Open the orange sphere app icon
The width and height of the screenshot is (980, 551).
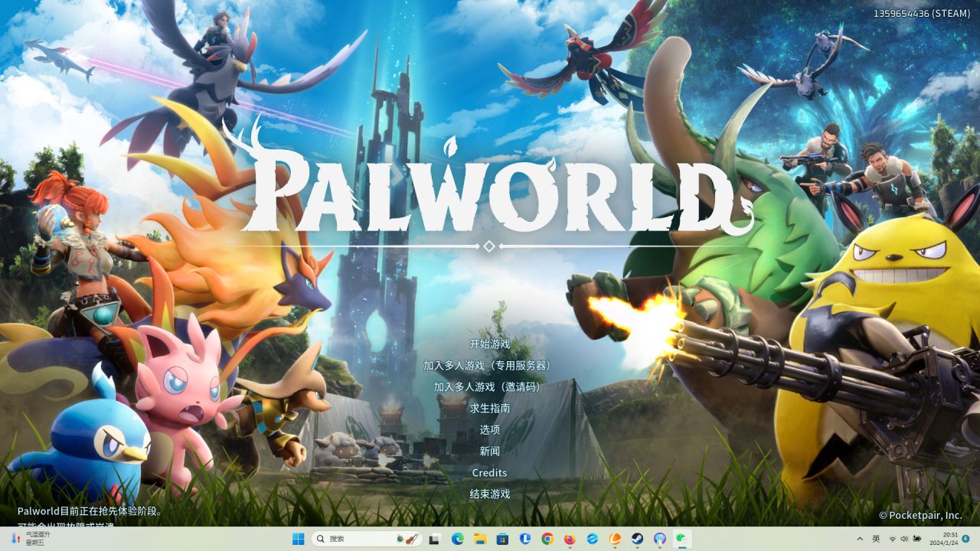pos(615,539)
